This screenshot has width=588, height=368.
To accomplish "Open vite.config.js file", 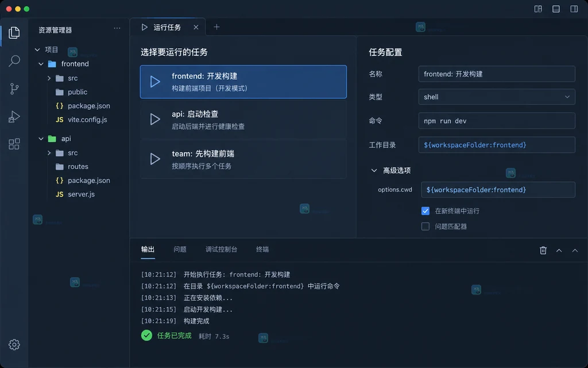I will (87, 120).
